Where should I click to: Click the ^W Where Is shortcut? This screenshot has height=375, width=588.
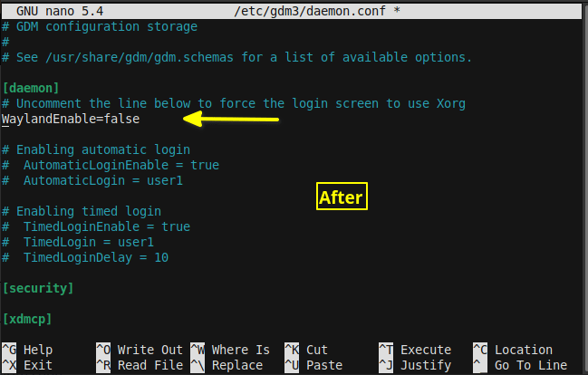pyautogui.click(x=230, y=350)
